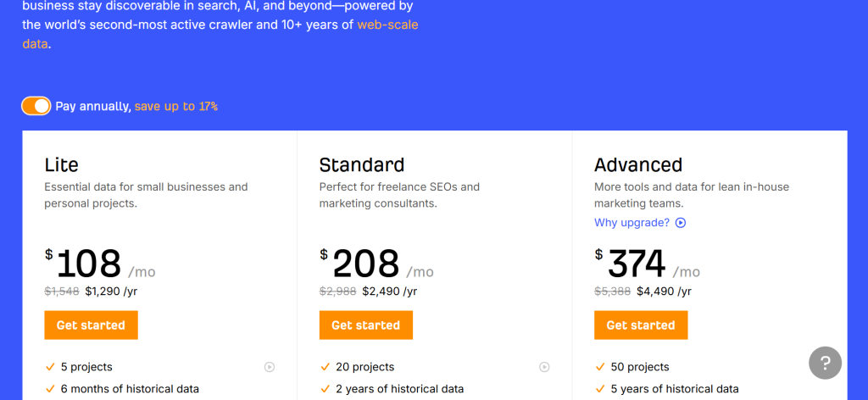
Task: Toggle the Pay annually switch
Action: (x=36, y=106)
